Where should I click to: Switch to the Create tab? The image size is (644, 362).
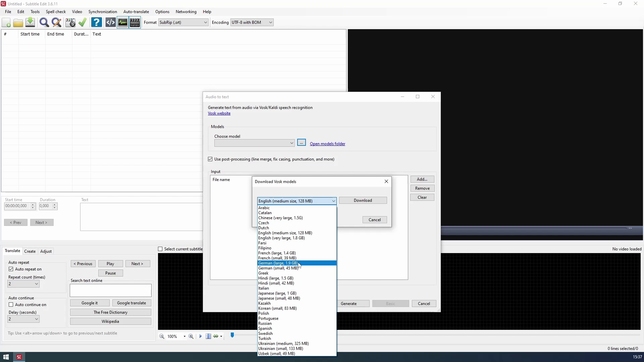(30, 251)
